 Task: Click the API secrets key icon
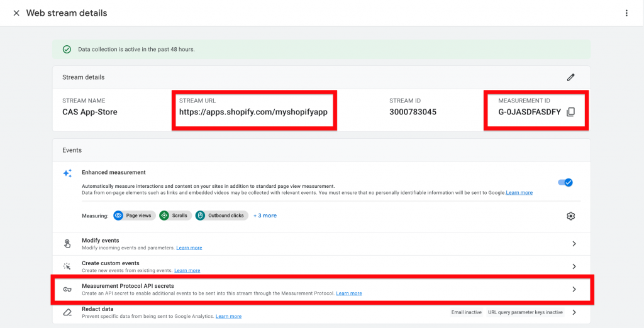coord(67,290)
